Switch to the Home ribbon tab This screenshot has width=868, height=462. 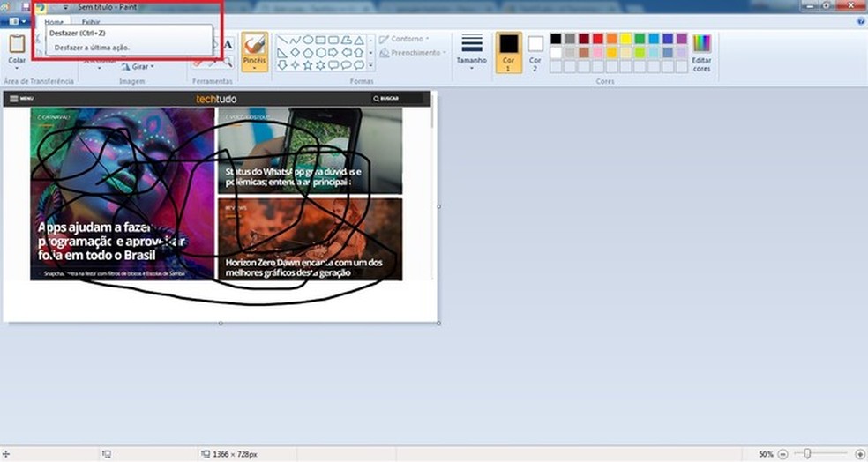pos(54,22)
